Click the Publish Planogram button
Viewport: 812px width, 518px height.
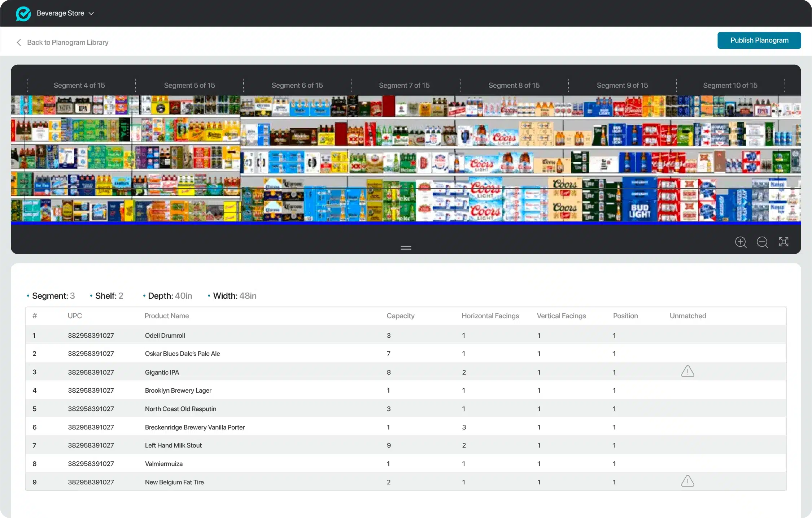coord(759,40)
